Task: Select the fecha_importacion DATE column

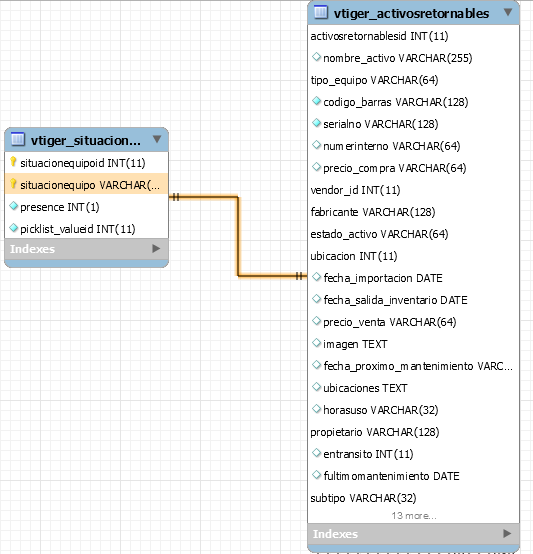Action: pyautogui.click(x=413, y=278)
